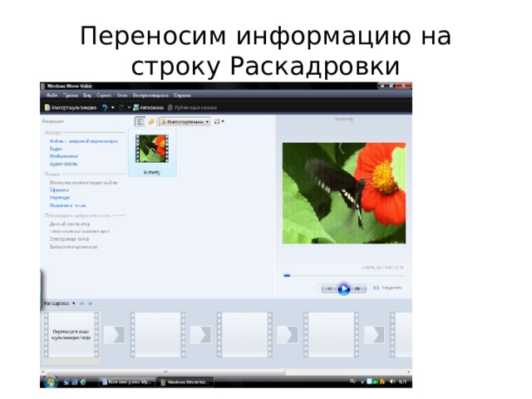This screenshot has height=399, width=532.
Task: Play the preview with the blue Play button
Action: [343, 288]
